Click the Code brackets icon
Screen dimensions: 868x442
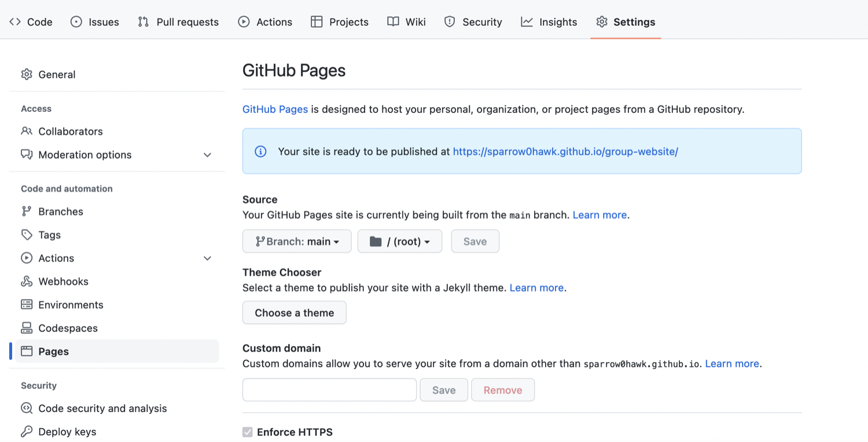click(x=15, y=22)
